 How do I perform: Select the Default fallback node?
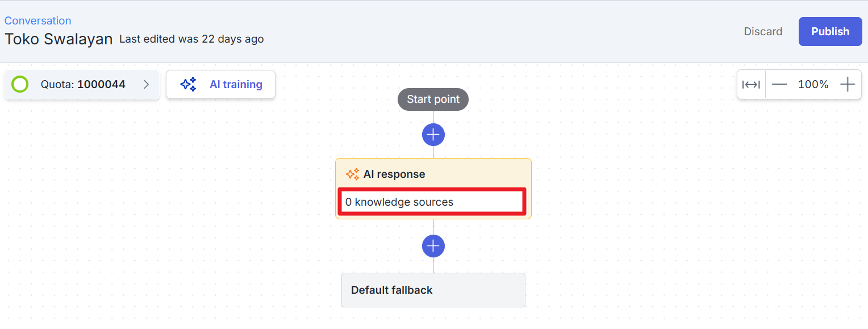tap(433, 290)
